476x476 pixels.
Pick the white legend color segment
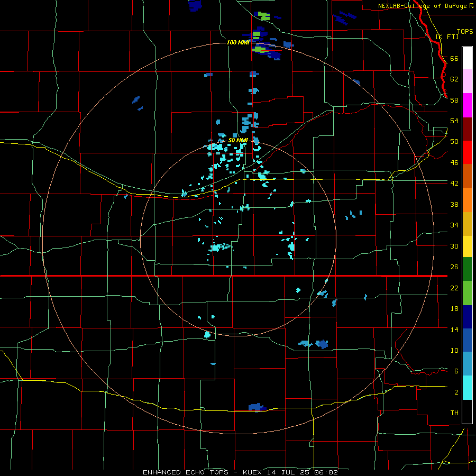tap(467, 58)
